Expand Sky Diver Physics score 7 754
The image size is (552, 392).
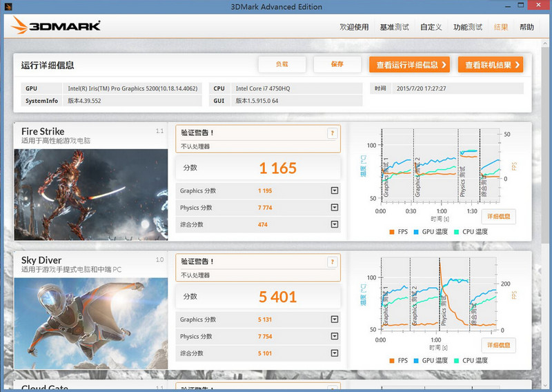click(335, 336)
